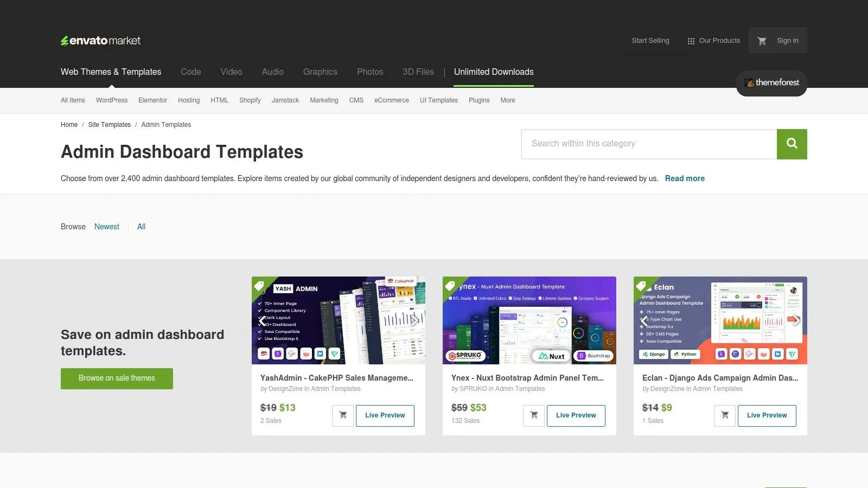Open the 3D Files category
Viewport: 868px width, 488px height.
point(418,72)
